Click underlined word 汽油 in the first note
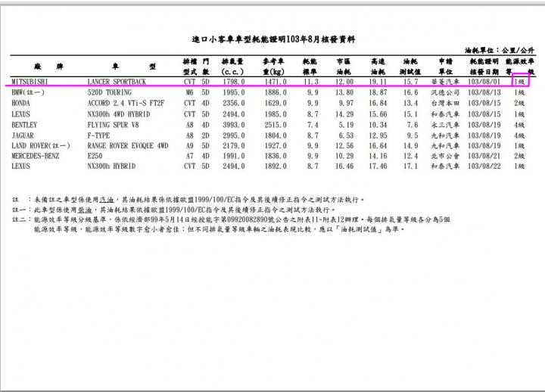Viewport: 545px width, 392px height. [107, 200]
